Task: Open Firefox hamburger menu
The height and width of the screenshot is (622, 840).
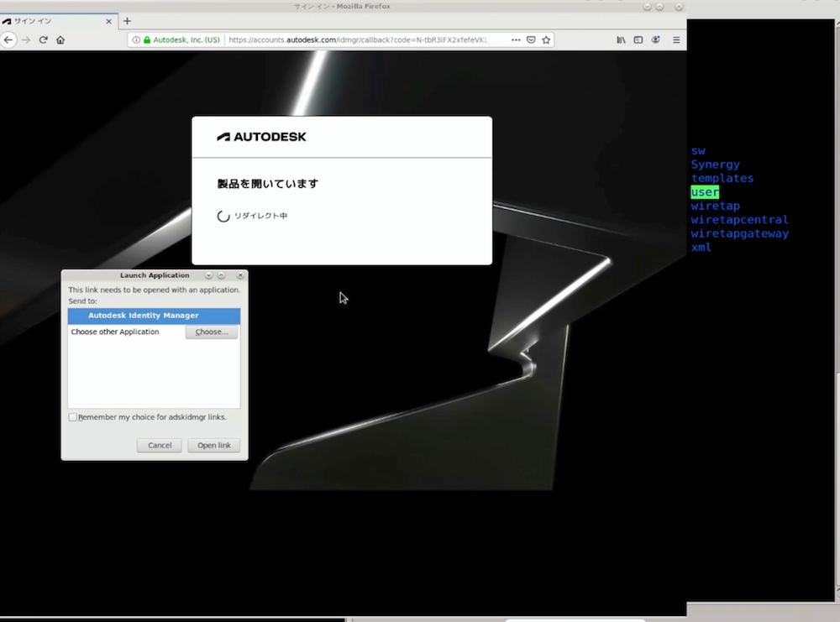Action: [x=676, y=39]
